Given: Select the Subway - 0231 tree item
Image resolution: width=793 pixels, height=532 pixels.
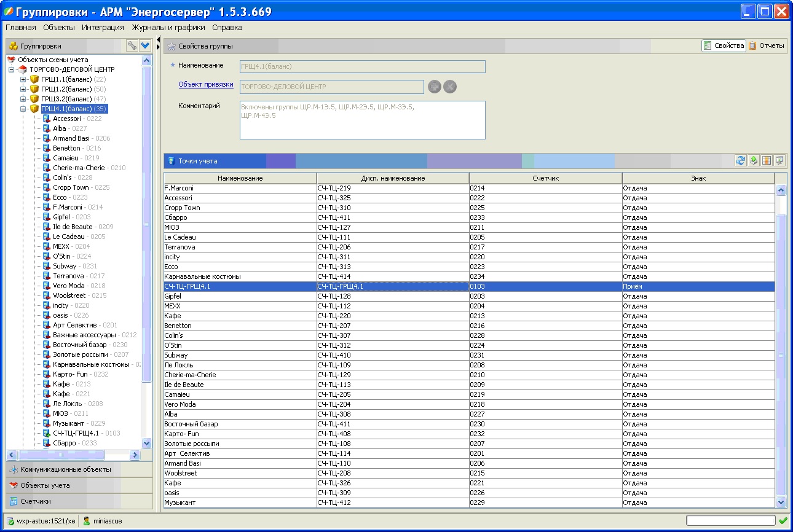Looking at the screenshot, I should [65, 266].
